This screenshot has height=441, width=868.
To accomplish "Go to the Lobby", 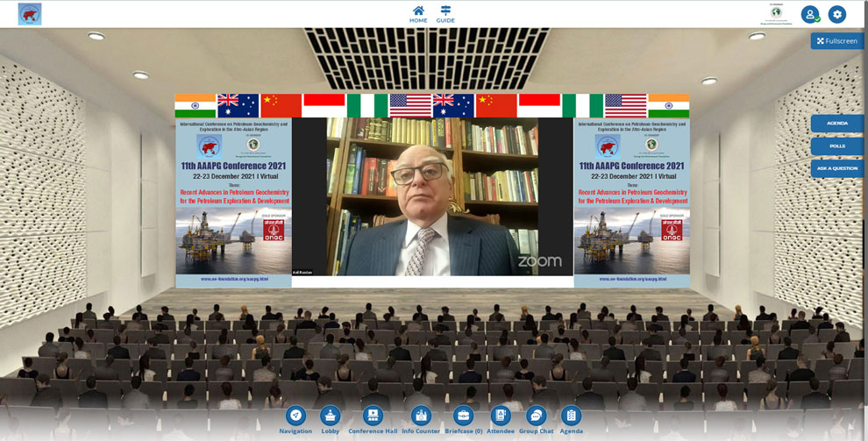I will (331, 420).
